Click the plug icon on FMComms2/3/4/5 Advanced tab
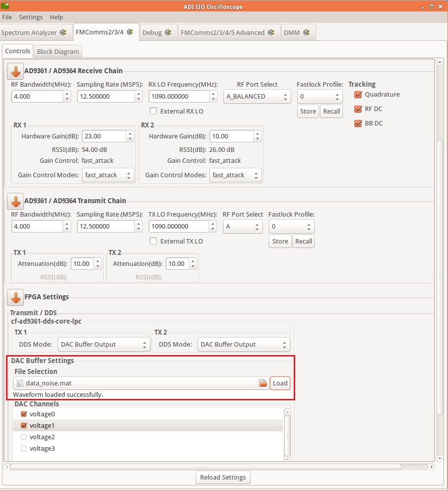448x491 pixels. 271,32
